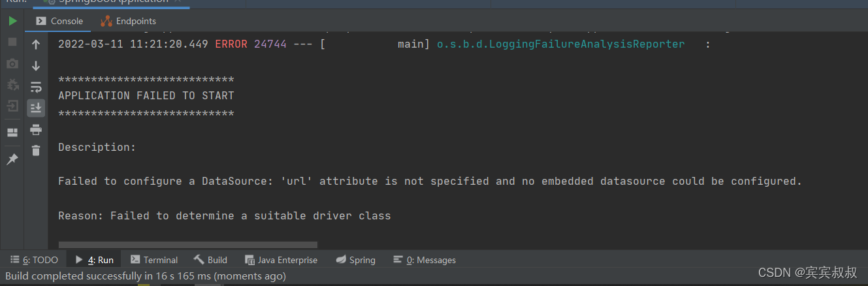Click the Exit icon in the run sidebar
This screenshot has width=868, height=286.
coord(12,106)
